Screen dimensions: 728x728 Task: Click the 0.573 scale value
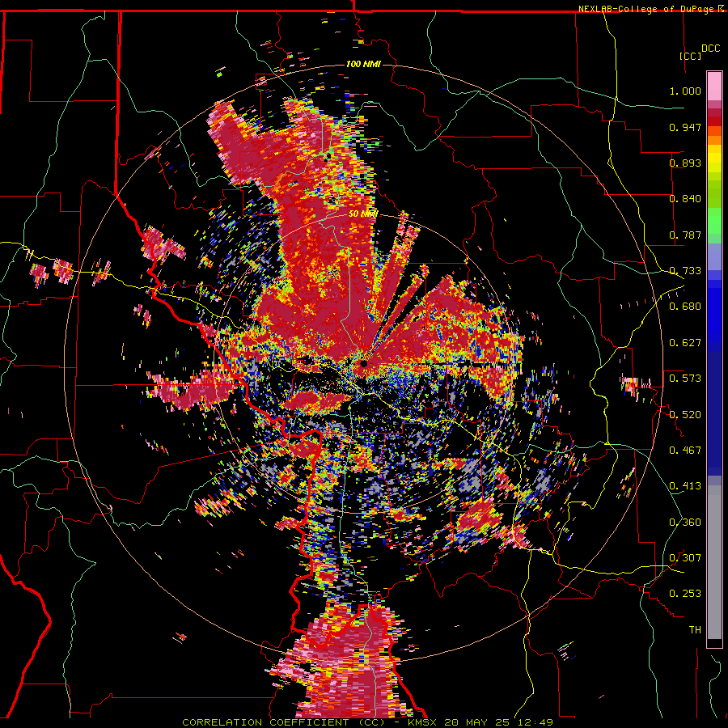685,379
